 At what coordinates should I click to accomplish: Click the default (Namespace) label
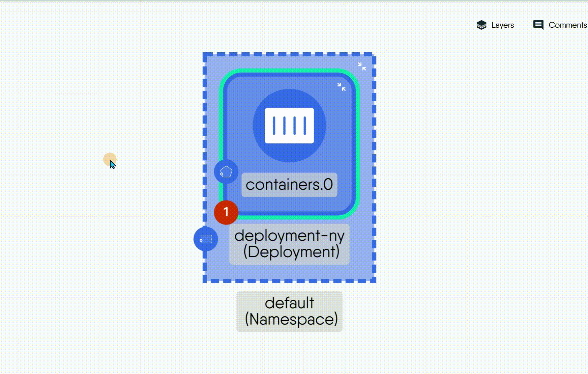[x=289, y=311]
